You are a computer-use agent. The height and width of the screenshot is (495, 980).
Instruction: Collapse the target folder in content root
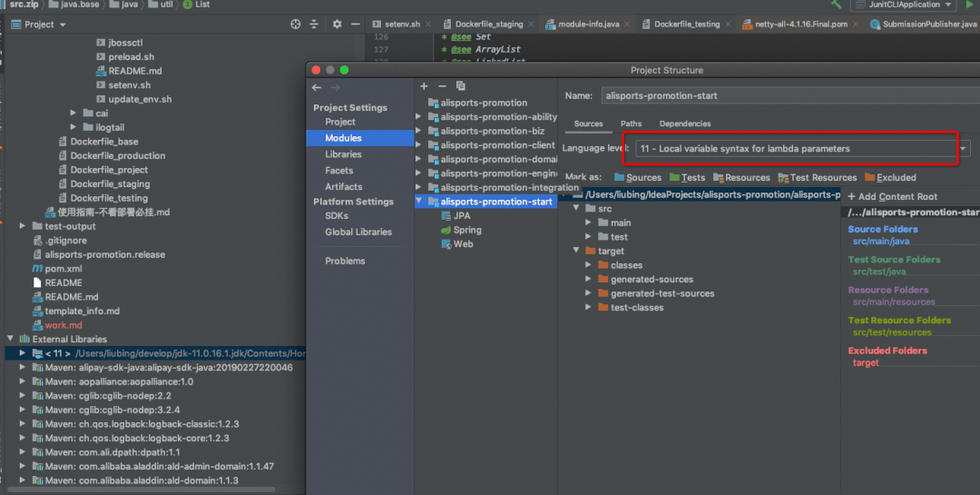point(576,251)
